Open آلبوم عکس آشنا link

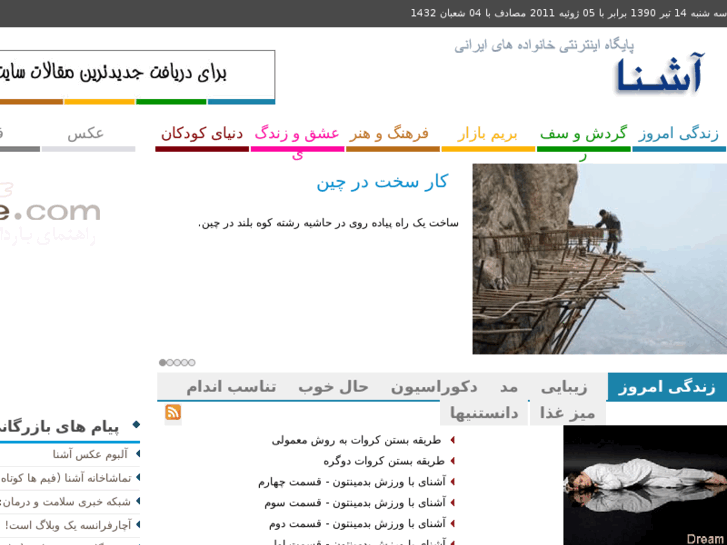point(90,455)
